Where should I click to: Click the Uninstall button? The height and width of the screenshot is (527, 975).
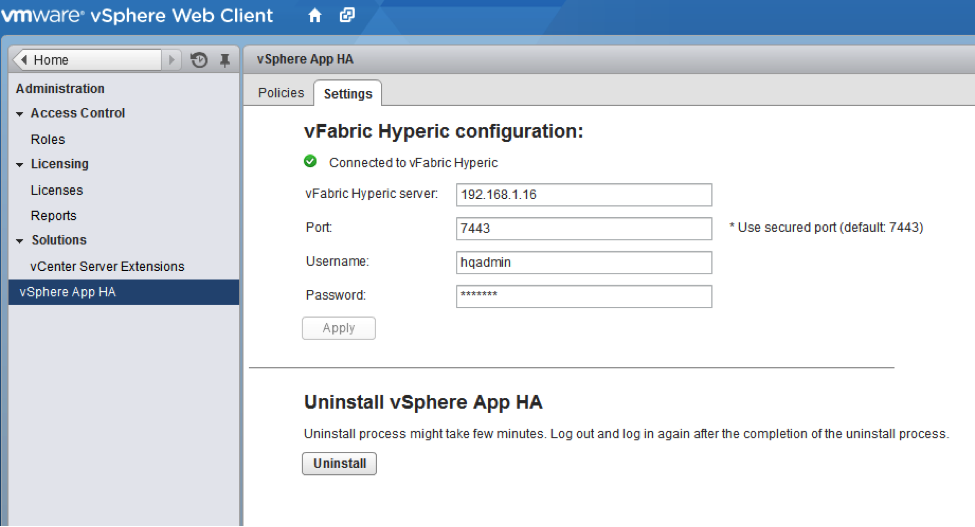pos(340,464)
